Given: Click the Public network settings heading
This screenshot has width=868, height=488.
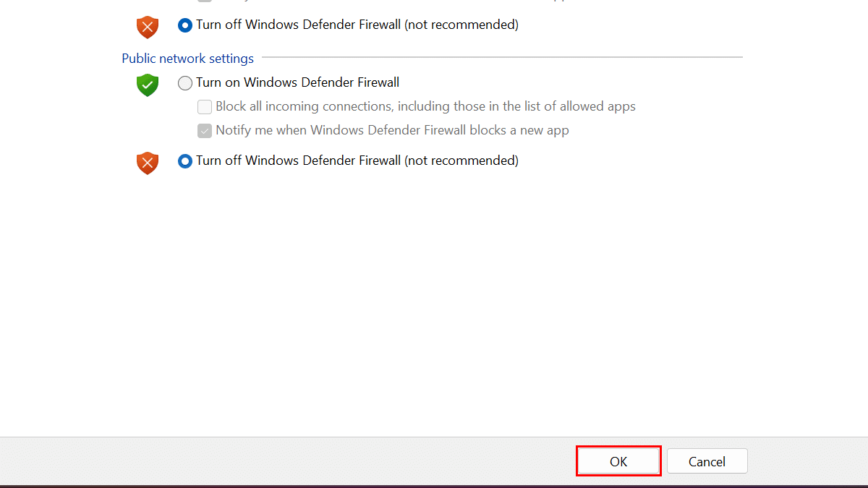Looking at the screenshot, I should (187, 59).
